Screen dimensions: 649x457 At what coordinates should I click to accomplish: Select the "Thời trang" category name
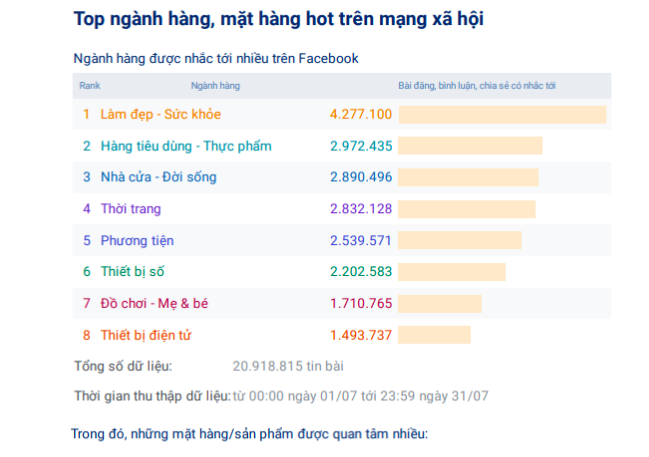click(130, 209)
